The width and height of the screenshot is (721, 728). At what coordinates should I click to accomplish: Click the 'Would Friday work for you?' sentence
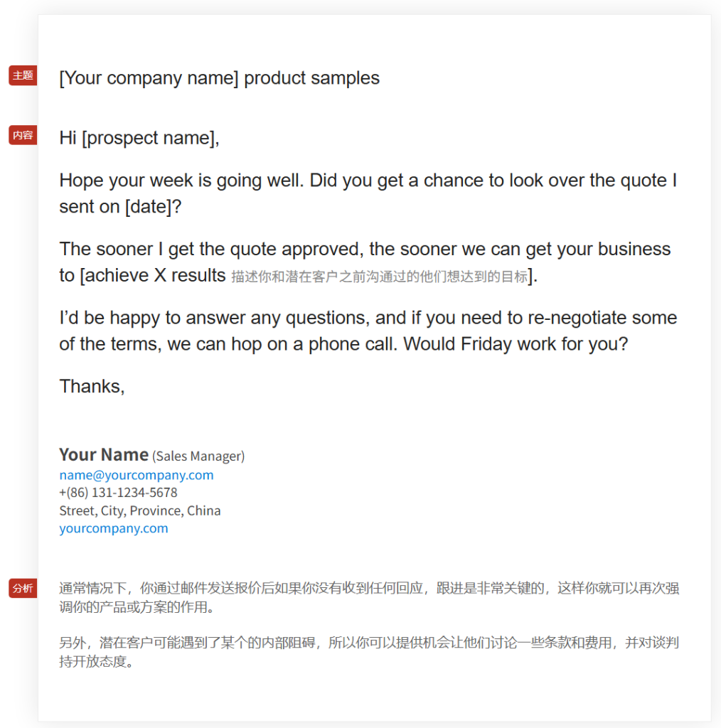point(516,344)
